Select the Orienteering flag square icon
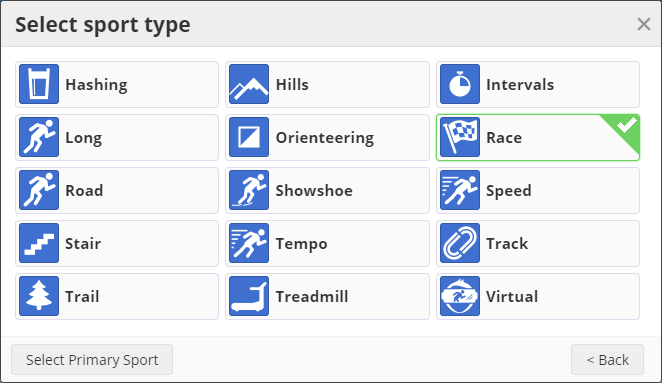 (x=249, y=137)
